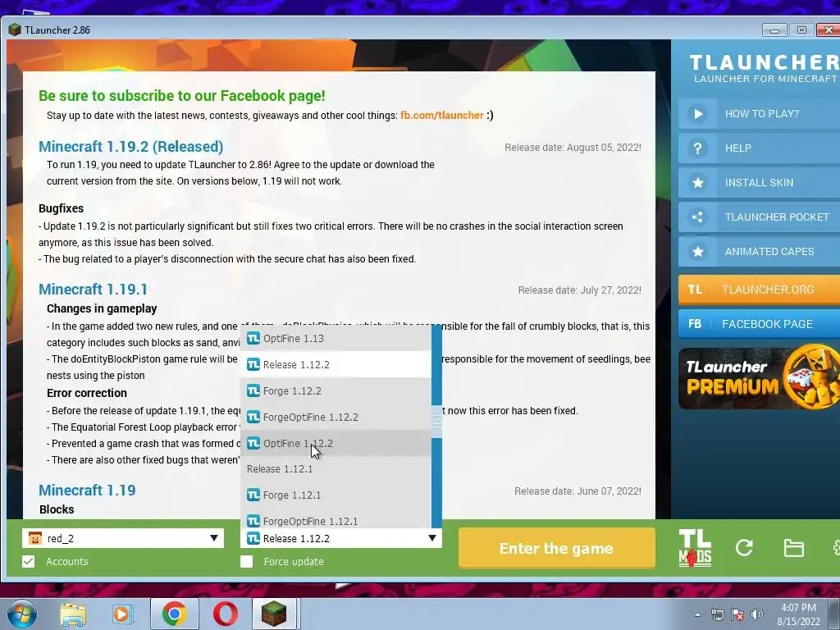Uncheck the Accounts checkbox

click(29, 561)
